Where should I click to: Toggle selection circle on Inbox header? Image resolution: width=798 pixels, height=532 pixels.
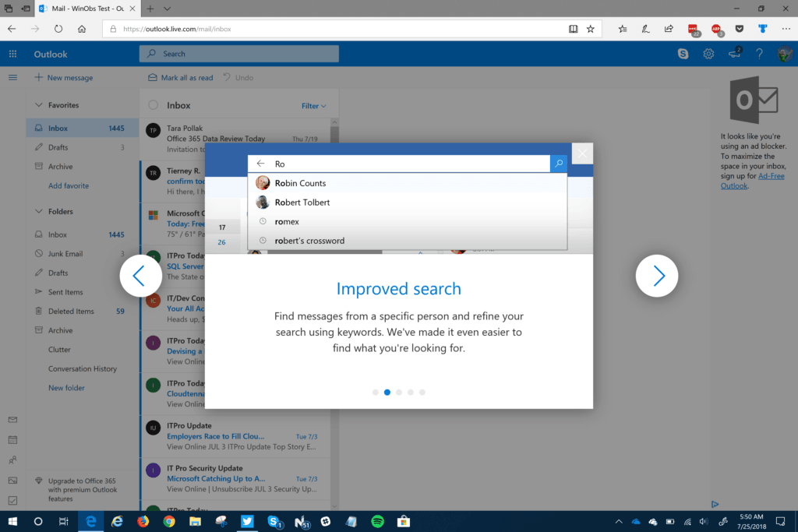(x=153, y=104)
